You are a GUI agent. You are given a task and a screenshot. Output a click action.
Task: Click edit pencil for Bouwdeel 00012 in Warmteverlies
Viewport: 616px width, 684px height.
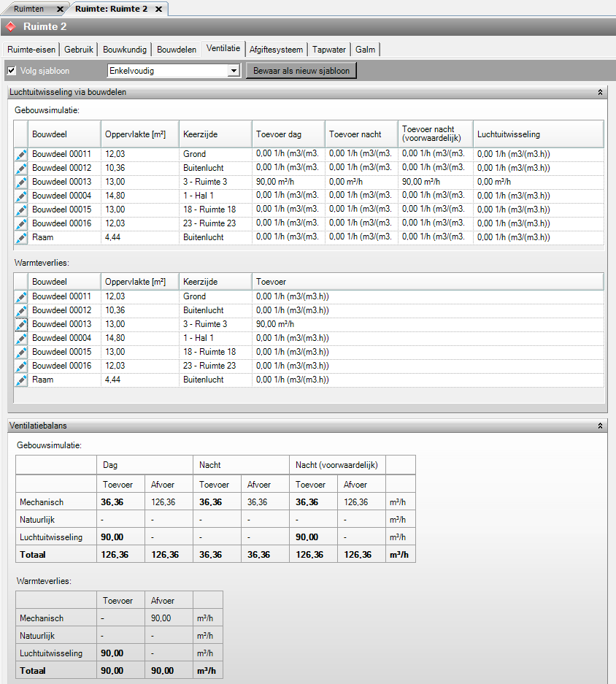21,311
